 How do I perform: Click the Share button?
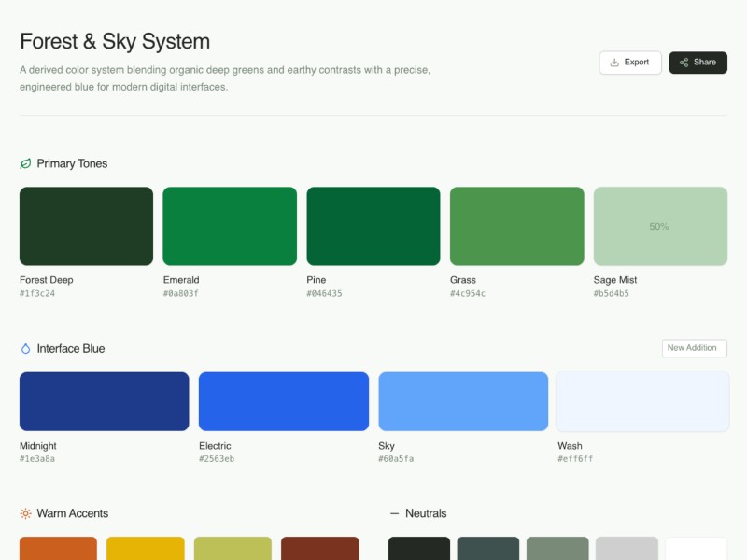(698, 63)
